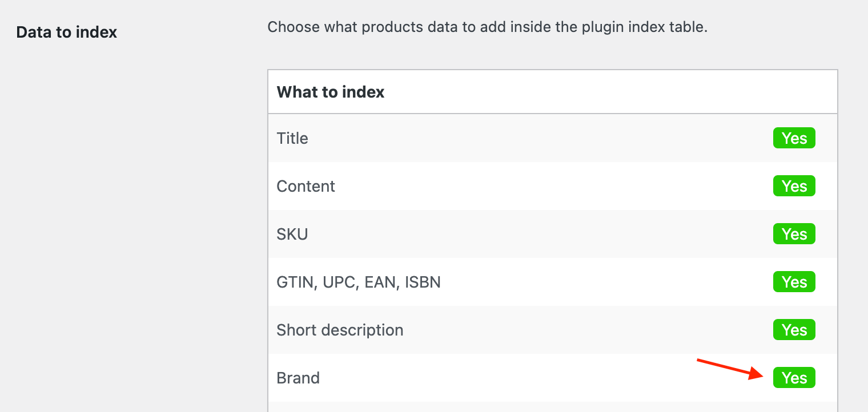Click empty middle area of Content row
Image resolution: width=868 pixels, height=412 pixels.
(537, 186)
